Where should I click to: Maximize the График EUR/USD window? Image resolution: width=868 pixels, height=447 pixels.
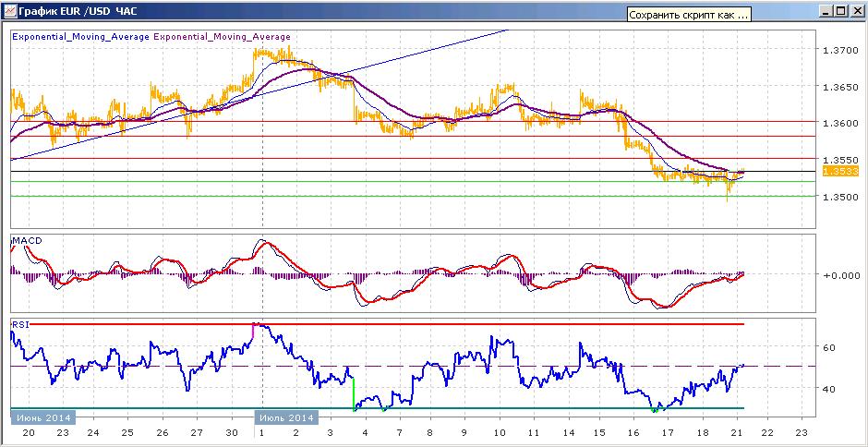[x=840, y=10]
